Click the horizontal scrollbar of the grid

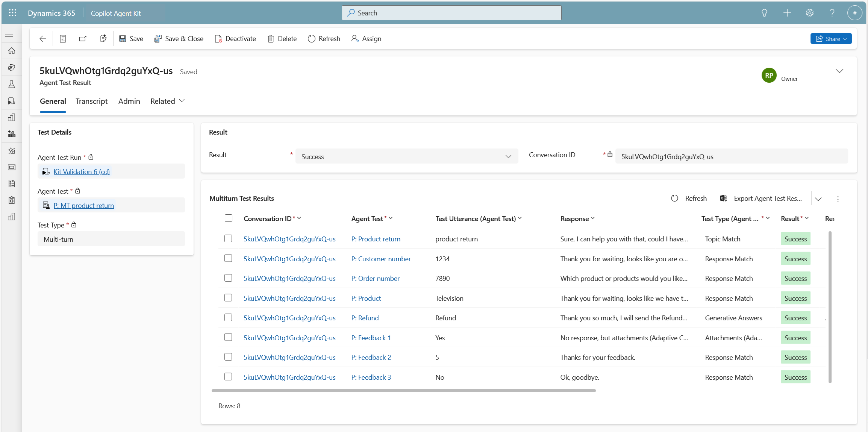pyautogui.click(x=403, y=391)
